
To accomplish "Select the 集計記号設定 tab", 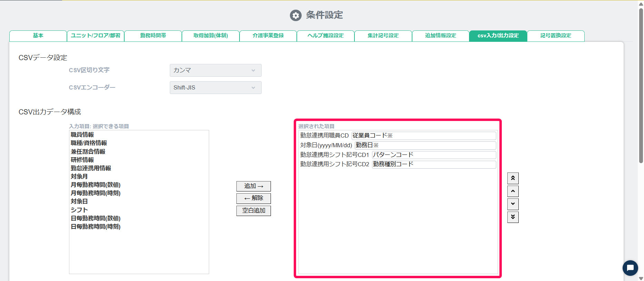I will click(x=383, y=36).
